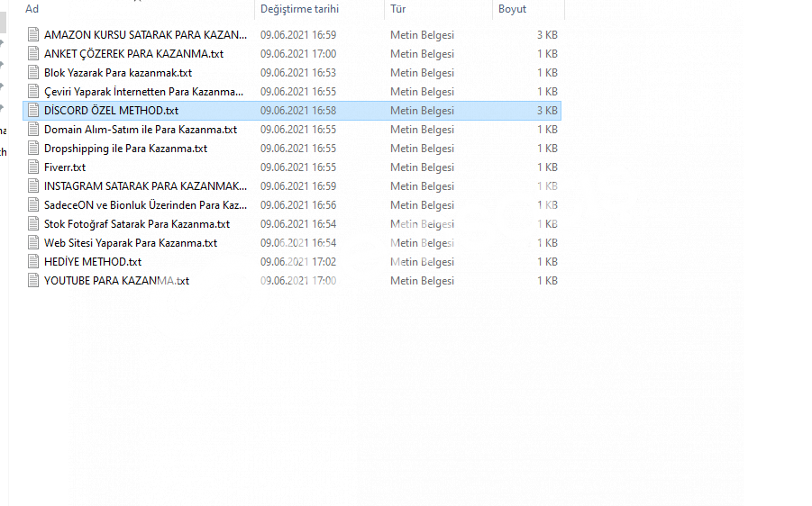Click the 09.06.2021 17:02 date of HEDİYE METHOD
This screenshot has width=812, height=506.
pyautogui.click(x=298, y=261)
